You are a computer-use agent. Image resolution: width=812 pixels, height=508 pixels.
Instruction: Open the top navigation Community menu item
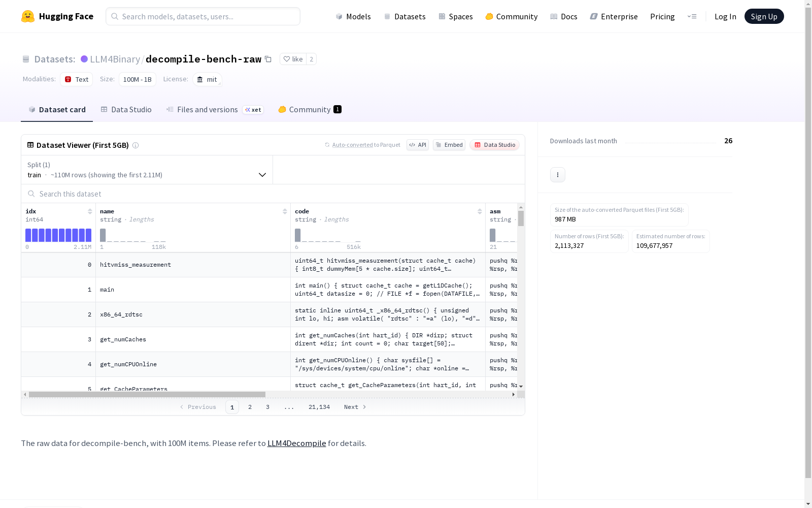point(511,16)
